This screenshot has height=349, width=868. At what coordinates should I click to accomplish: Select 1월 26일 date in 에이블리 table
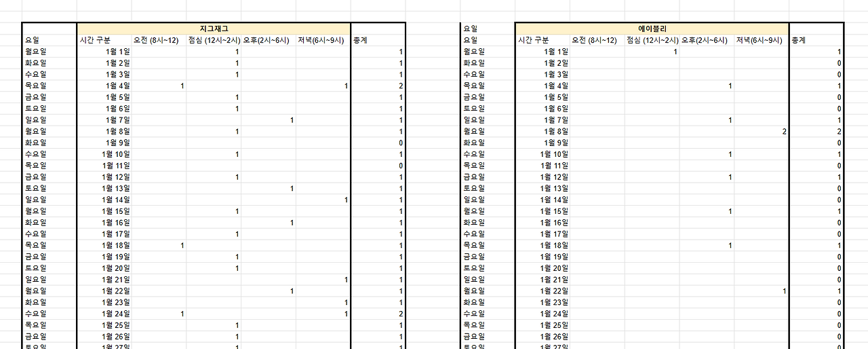555,336
